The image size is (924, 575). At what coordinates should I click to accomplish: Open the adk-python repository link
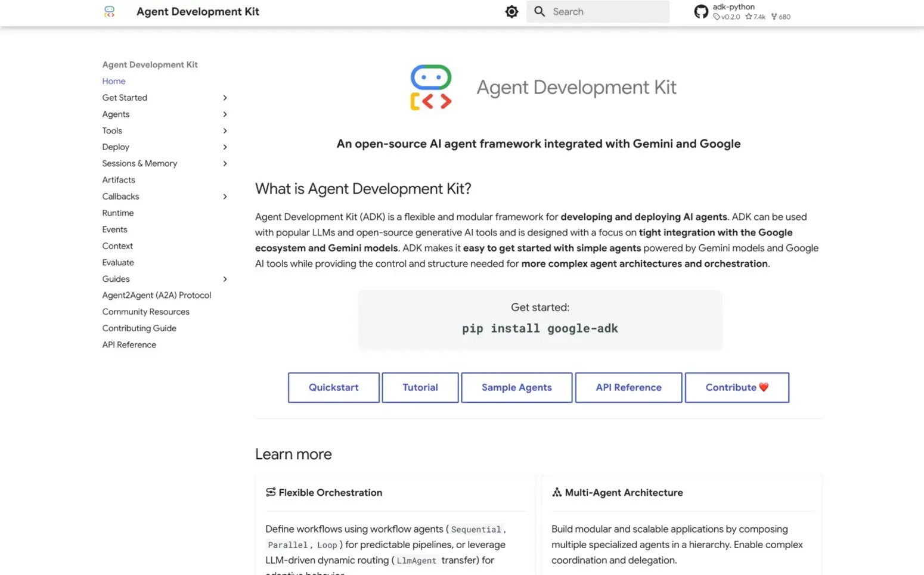click(733, 7)
